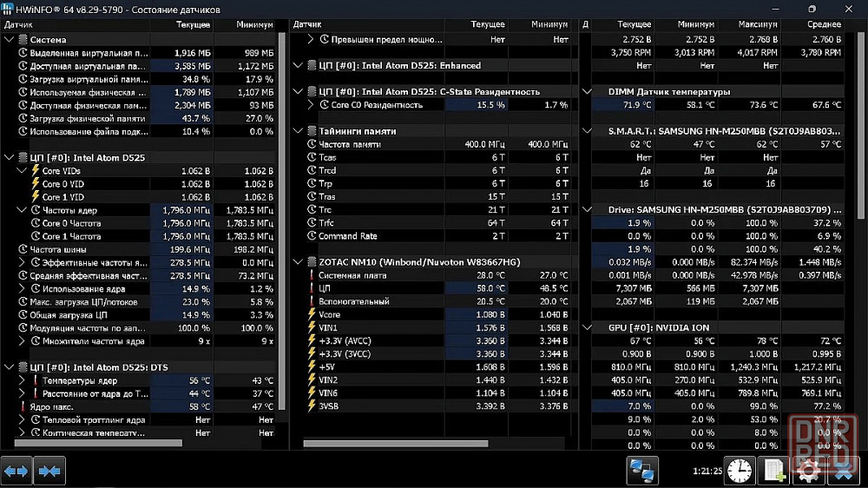This screenshot has height=488, width=868.
Task: Click chip icon beside ZOTAC NM10 header
Action: (312, 261)
